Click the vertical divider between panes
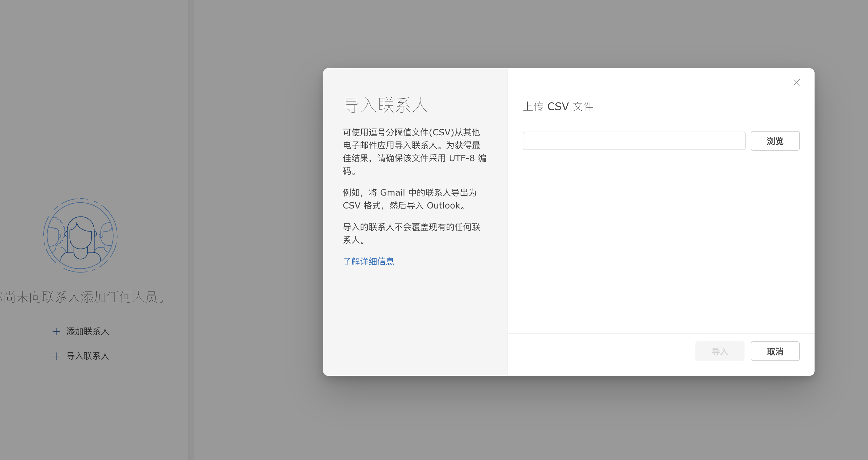This screenshot has height=460, width=868. click(x=191, y=229)
